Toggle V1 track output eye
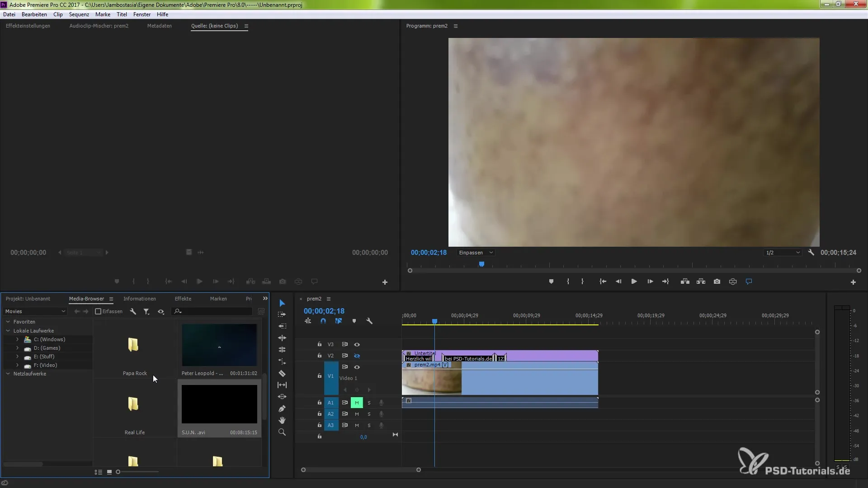Image resolution: width=868 pixels, height=488 pixels. click(357, 367)
